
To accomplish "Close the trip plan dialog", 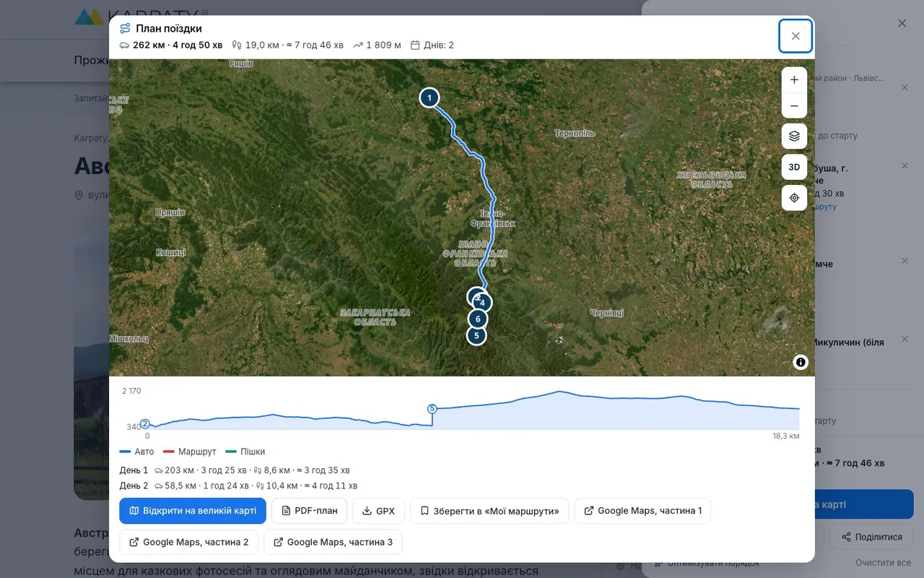I will pyautogui.click(x=796, y=36).
